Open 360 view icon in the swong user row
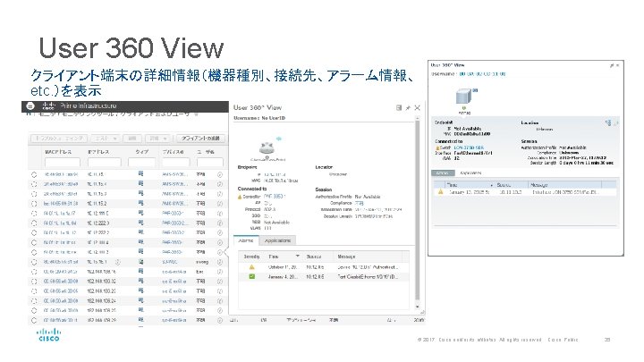The width and height of the screenshot is (644, 362). tap(220, 262)
